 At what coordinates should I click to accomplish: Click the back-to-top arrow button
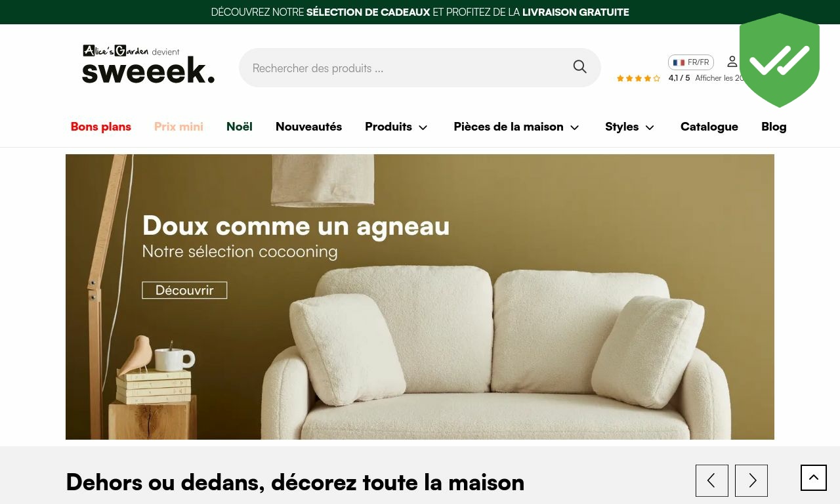coord(814,478)
